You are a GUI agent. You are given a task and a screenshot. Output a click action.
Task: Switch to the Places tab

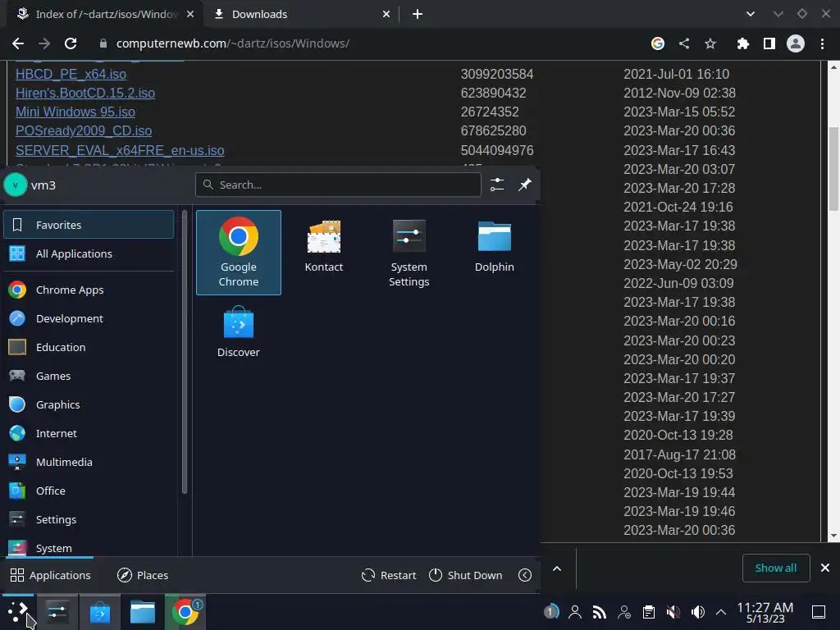coord(143,575)
